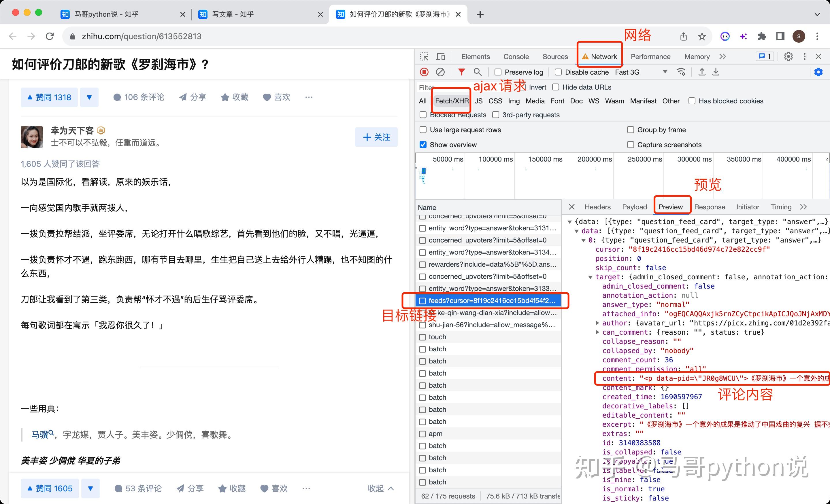Click the inspect element selector icon in DevTools
Image resolution: width=830 pixels, height=504 pixels.
click(x=424, y=56)
